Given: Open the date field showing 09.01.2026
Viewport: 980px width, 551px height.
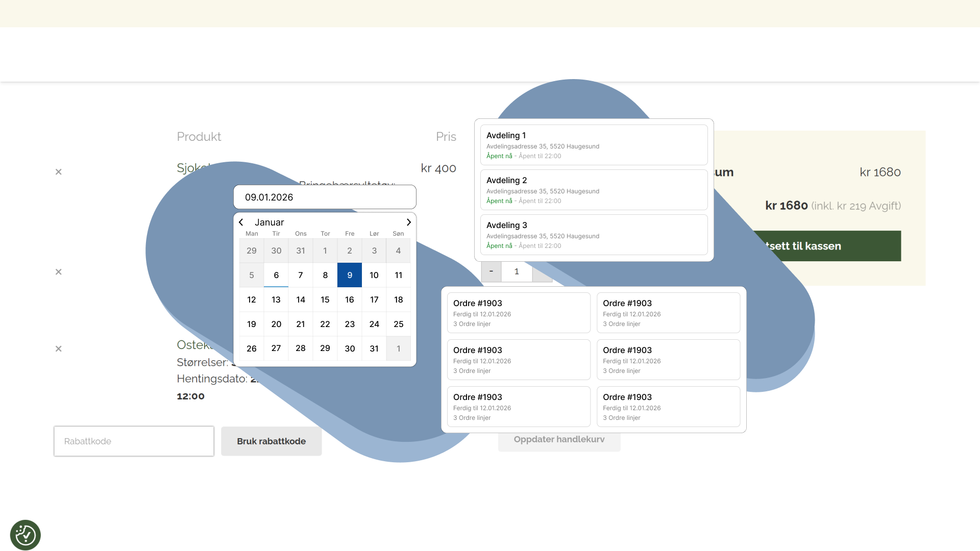Looking at the screenshot, I should pyautogui.click(x=325, y=197).
